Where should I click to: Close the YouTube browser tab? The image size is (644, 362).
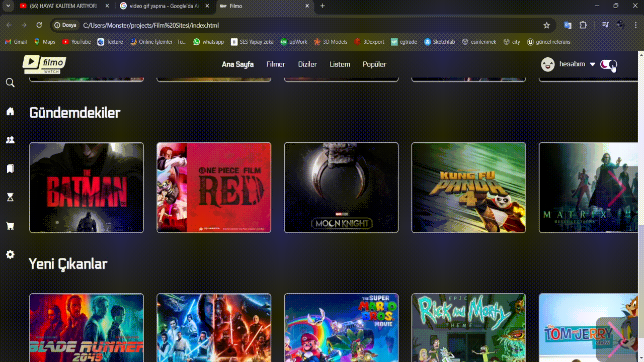pyautogui.click(x=107, y=6)
